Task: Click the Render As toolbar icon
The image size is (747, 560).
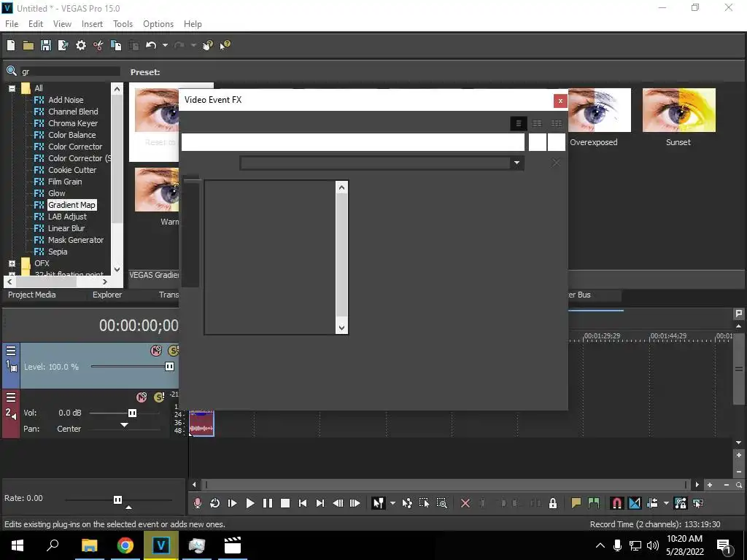Action: (63, 45)
